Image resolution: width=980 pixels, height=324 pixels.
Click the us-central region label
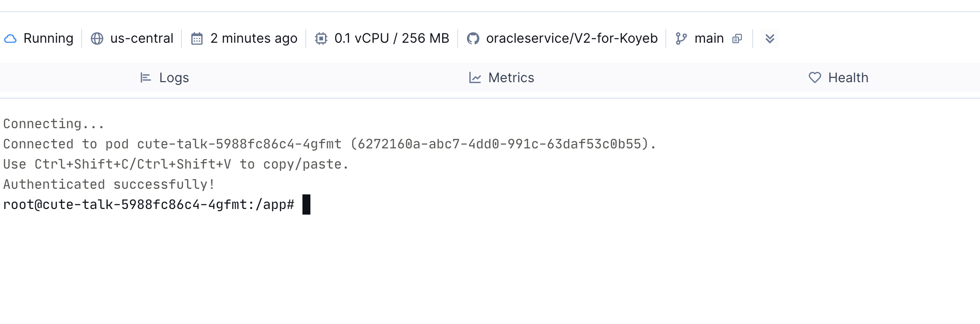pyautogui.click(x=142, y=39)
